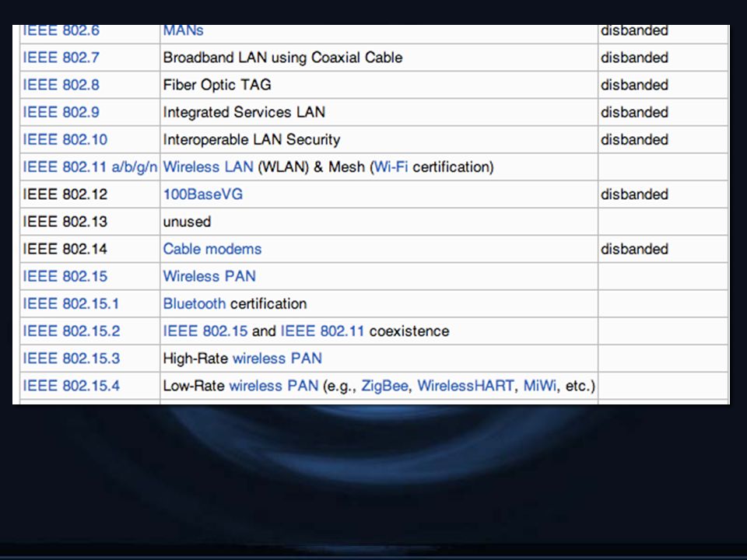Open the IEEE 802.9 link
Viewport: 747px width, 560px height.
click(x=61, y=112)
